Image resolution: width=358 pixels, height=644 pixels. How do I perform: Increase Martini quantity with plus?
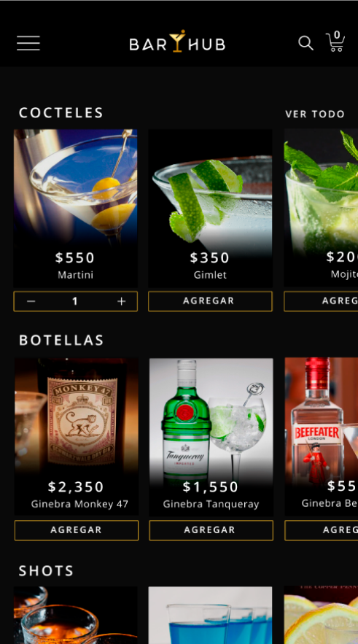click(x=121, y=301)
